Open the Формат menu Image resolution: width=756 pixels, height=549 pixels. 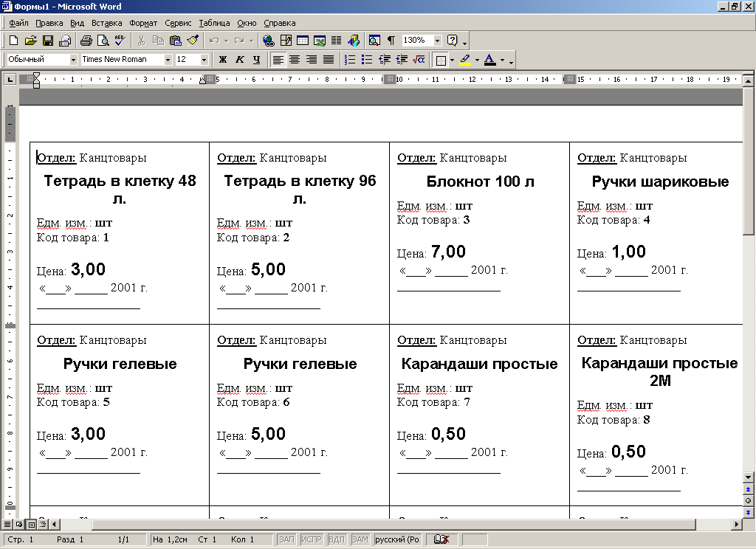click(x=143, y=23)
